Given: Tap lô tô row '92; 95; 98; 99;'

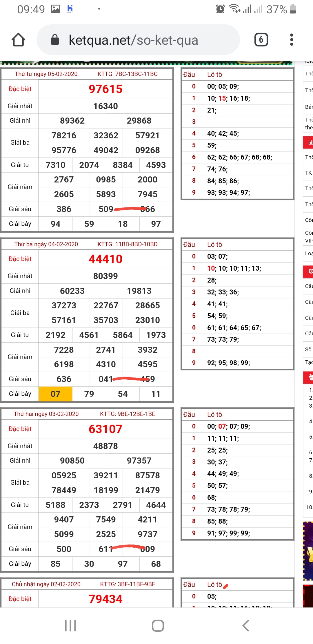Looking at the screenshot, I should point(229,363).
